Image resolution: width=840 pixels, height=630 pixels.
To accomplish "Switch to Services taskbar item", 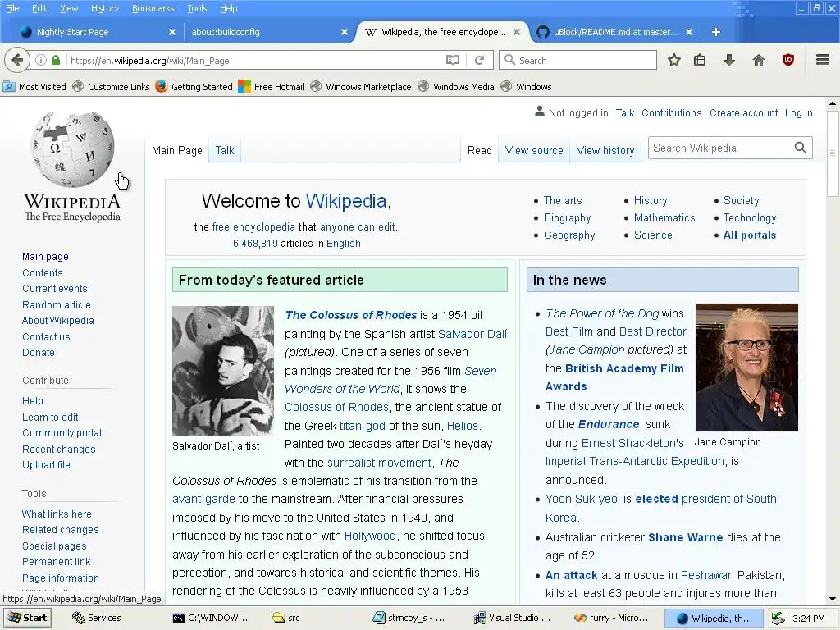I will (x=97, y=618).
